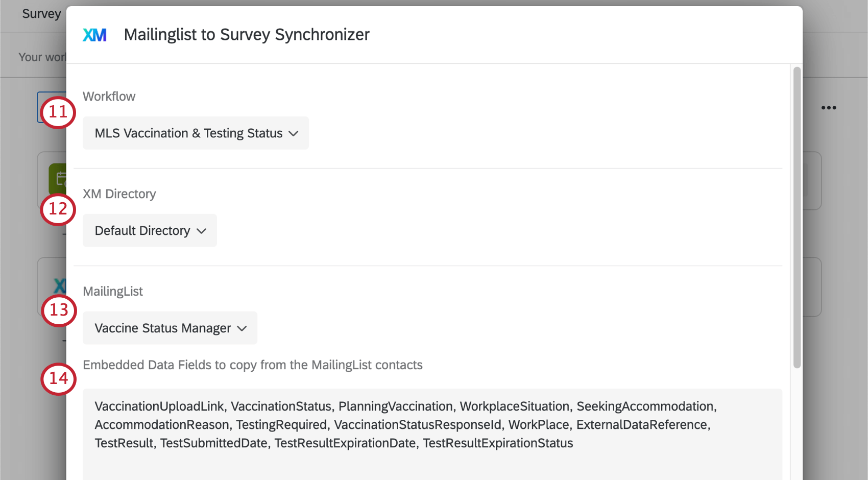Click the red step 12 marker
Image resolution: width=868 pixels, height=480 pixels.
click(58, 209)
